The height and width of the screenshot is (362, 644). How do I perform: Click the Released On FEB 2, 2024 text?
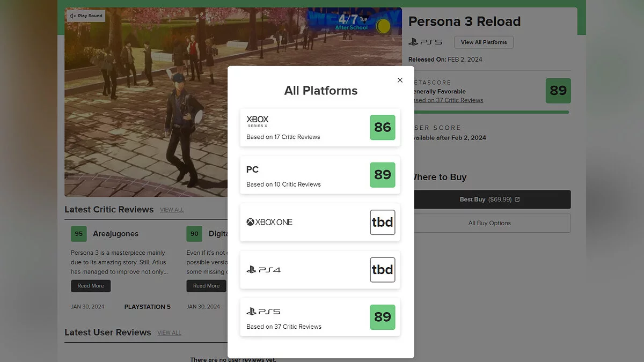pyautogui.click(x=445, y=60)
